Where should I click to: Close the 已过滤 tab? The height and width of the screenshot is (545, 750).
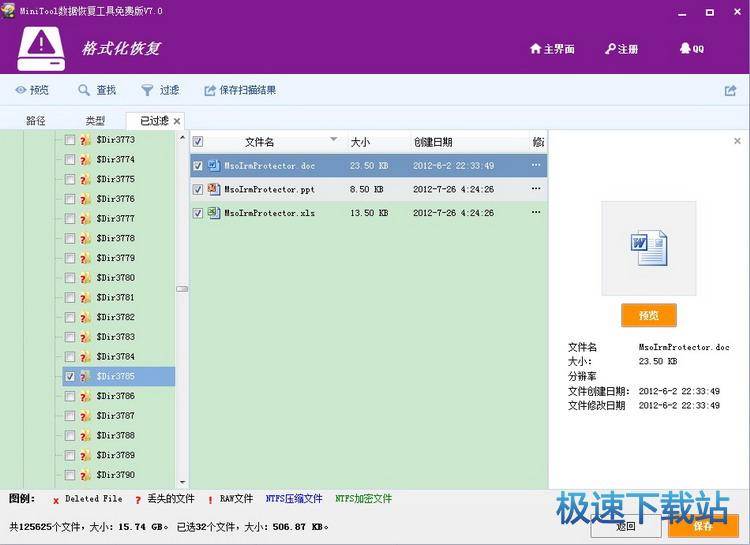pos(177,121)
